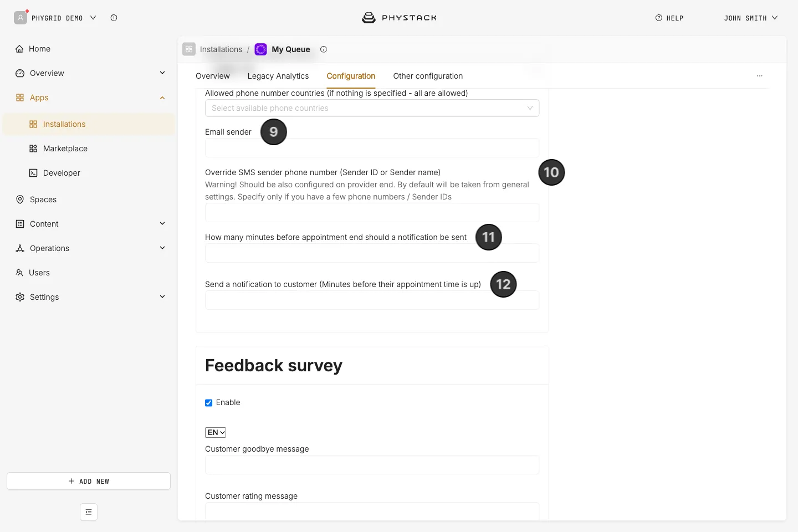The width and height of the screenshot is (798, 532).
Task: Select the Configuration tab
Action: tap(351, 76)
